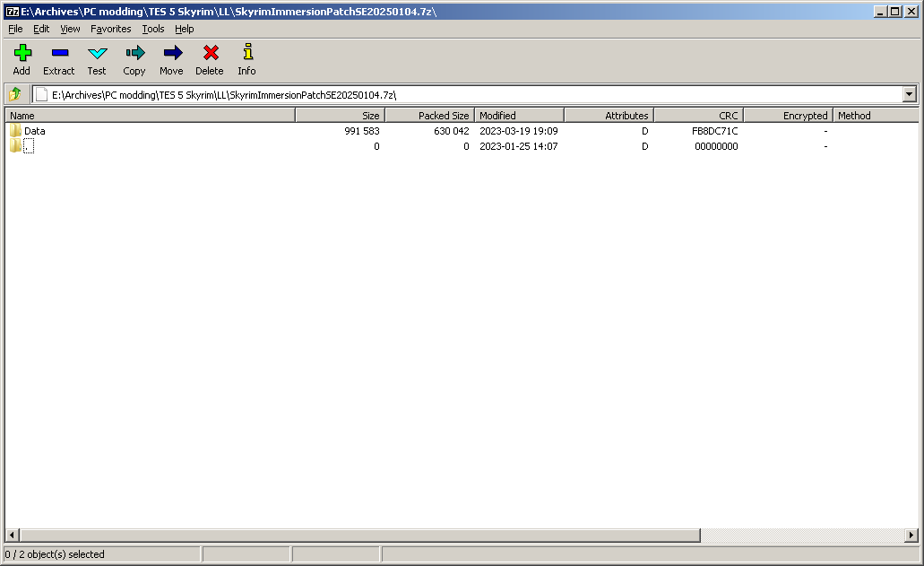Click the horizontal scrollbar left arrow

(13, 536)
